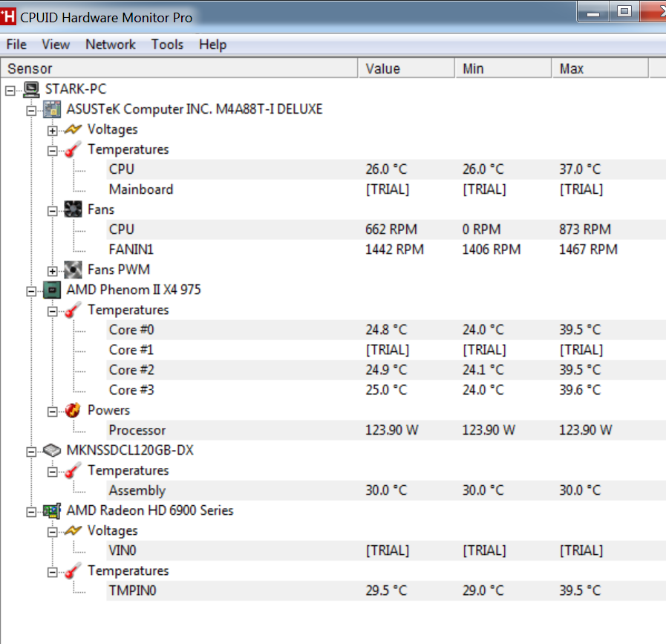Collapse the SSD Temperatures node

[x=52, y=472]
